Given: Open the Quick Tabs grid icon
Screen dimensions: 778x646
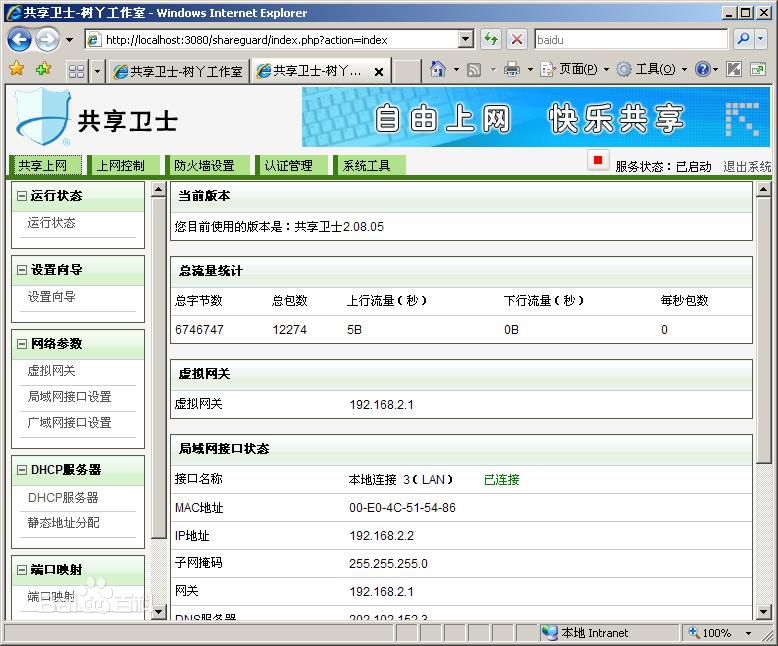Looking at the screenshot, I should pos(76,71).
